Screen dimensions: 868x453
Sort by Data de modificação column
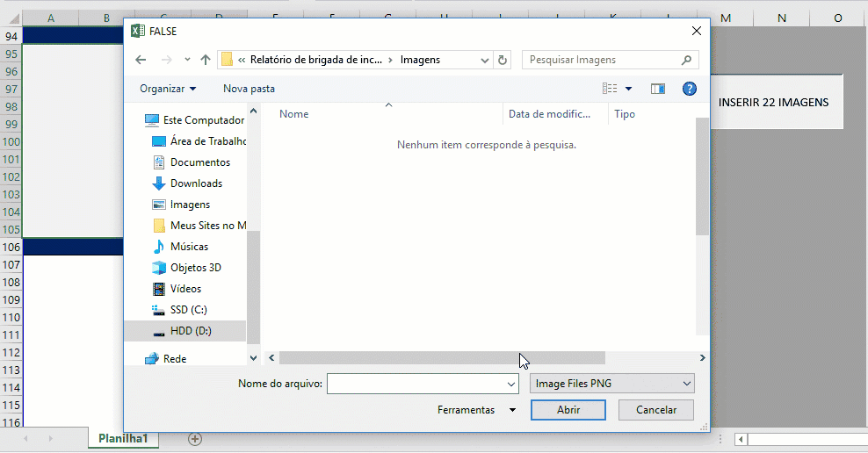click(550, 114)
